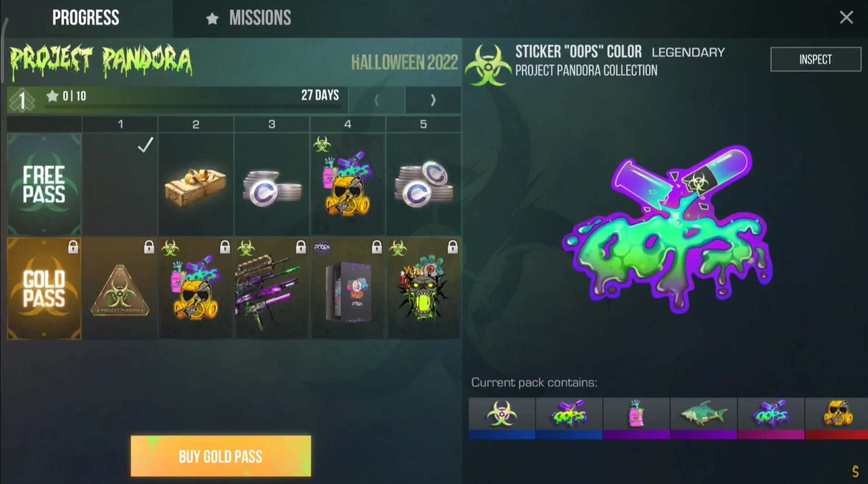Select level 3 silver coins reward

pos(272,184)
